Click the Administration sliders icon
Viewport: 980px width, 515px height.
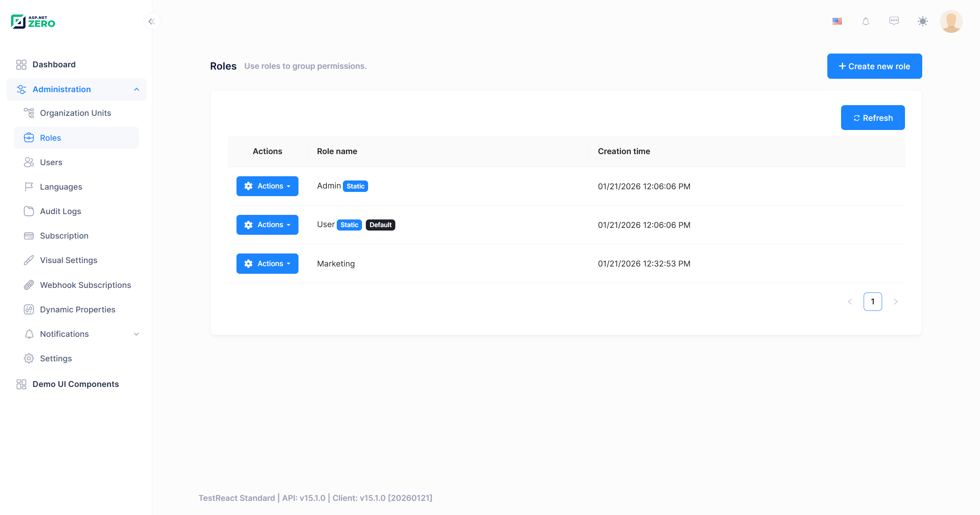21,89
